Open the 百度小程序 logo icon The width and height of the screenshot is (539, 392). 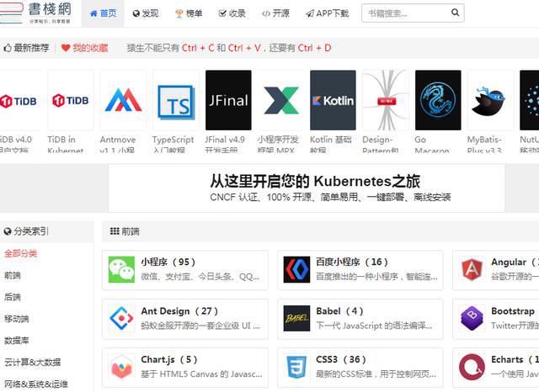click(296, 269)
